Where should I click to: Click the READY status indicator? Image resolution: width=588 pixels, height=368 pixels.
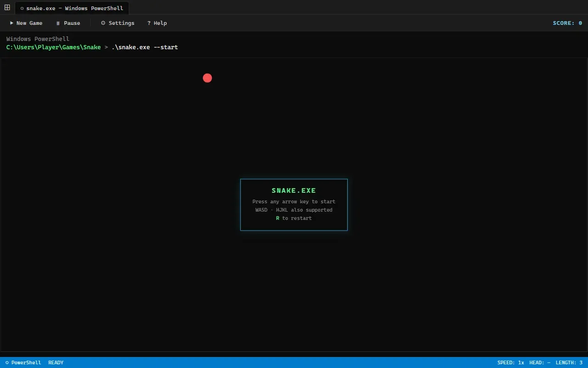click(x=56, y=362)
